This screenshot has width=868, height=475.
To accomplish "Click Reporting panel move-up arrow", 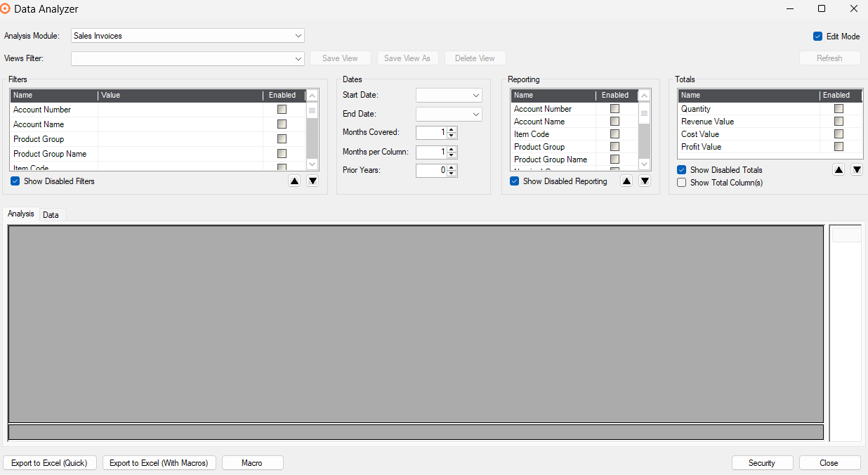I will coord(626,181).
